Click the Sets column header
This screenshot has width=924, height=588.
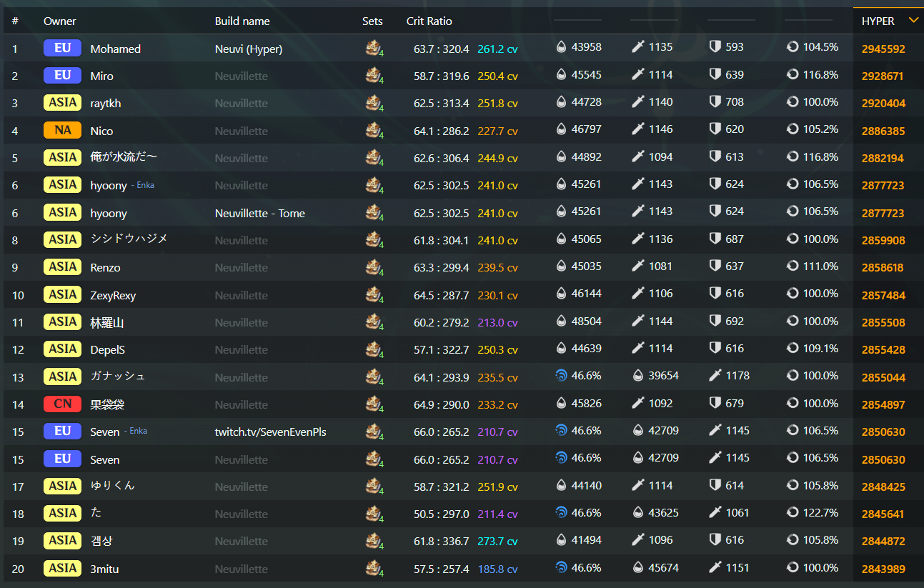[x=372, y=21]
